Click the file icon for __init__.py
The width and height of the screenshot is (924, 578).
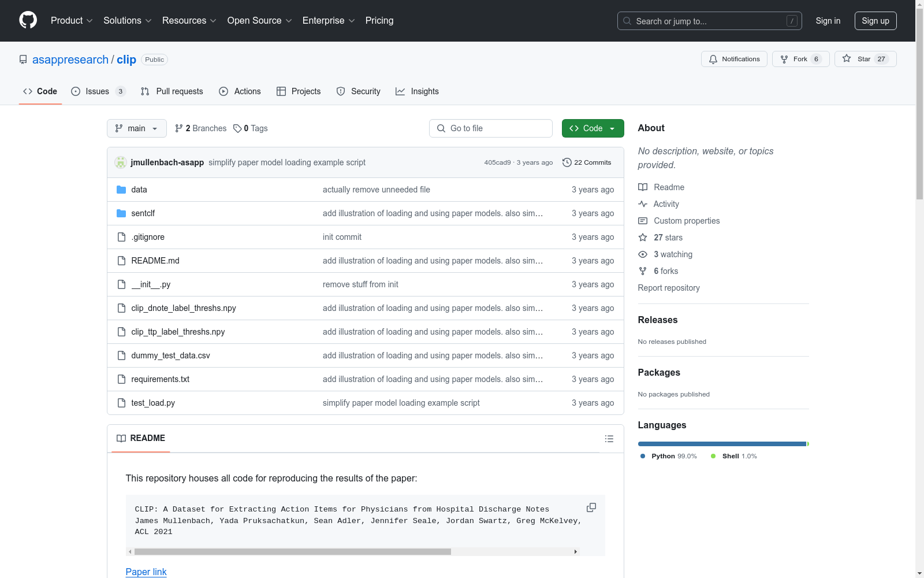click(121, 284)
